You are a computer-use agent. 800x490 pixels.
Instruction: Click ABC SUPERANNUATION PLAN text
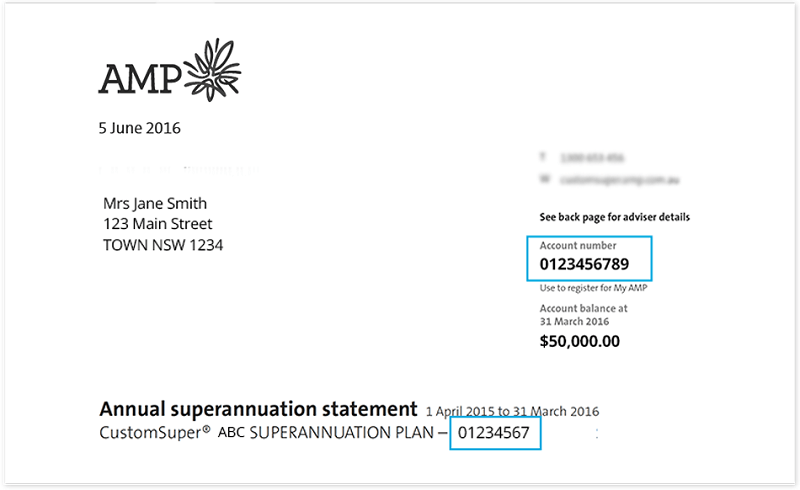[x=326, y=433]
